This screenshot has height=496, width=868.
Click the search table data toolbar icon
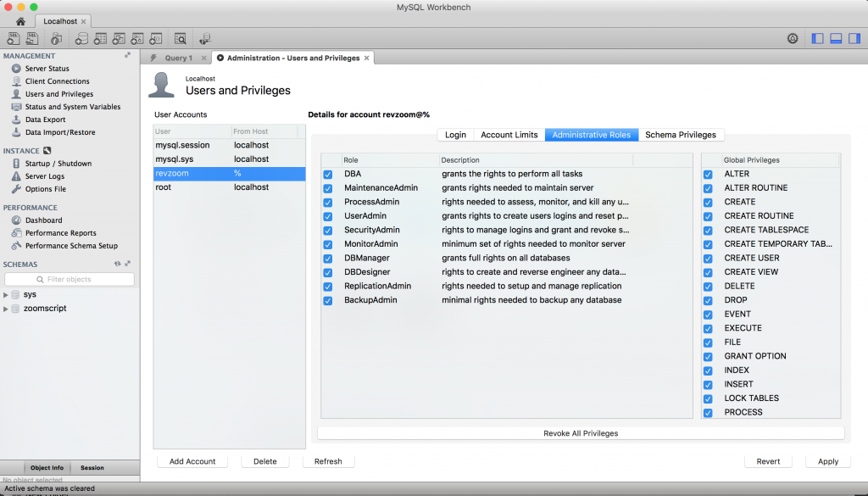180,38
